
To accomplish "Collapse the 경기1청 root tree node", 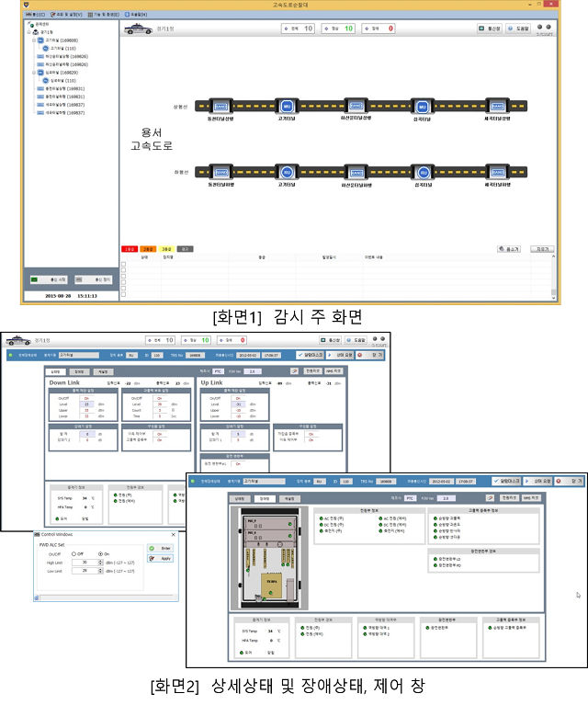I will (x=29, y=32).
